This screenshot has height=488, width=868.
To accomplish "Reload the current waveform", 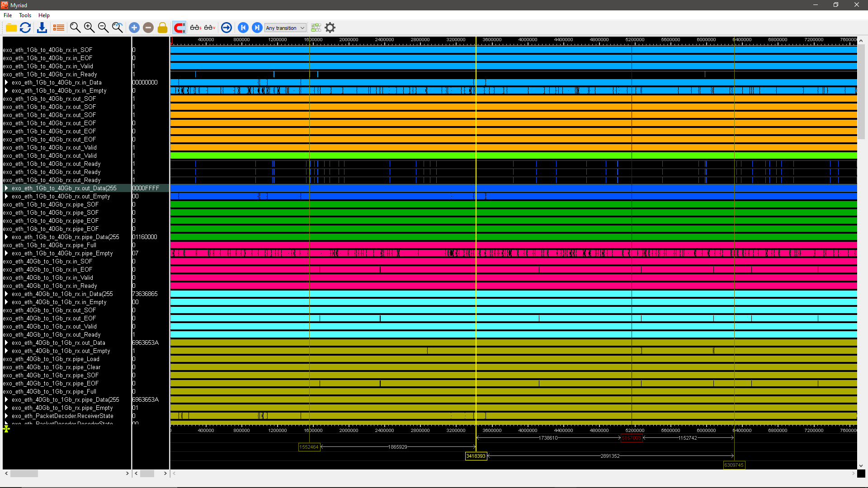I will point(25,28).
